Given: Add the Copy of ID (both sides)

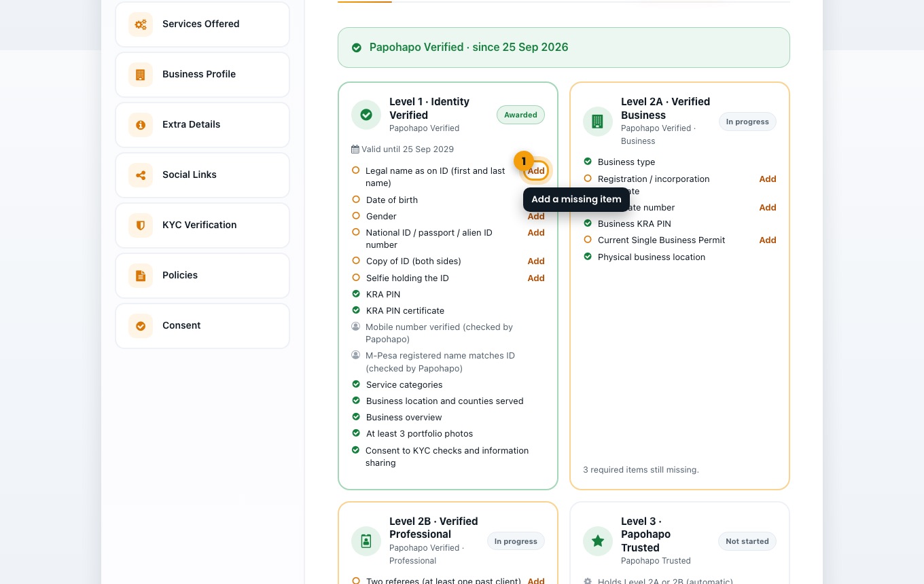Looking at the screenshot, I should [536, 261].
